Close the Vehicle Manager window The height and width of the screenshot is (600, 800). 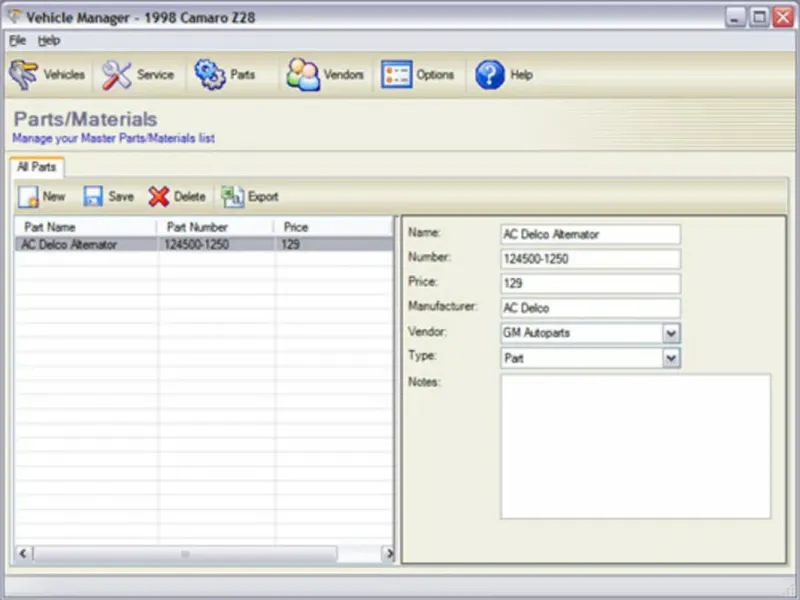point(783,17)
